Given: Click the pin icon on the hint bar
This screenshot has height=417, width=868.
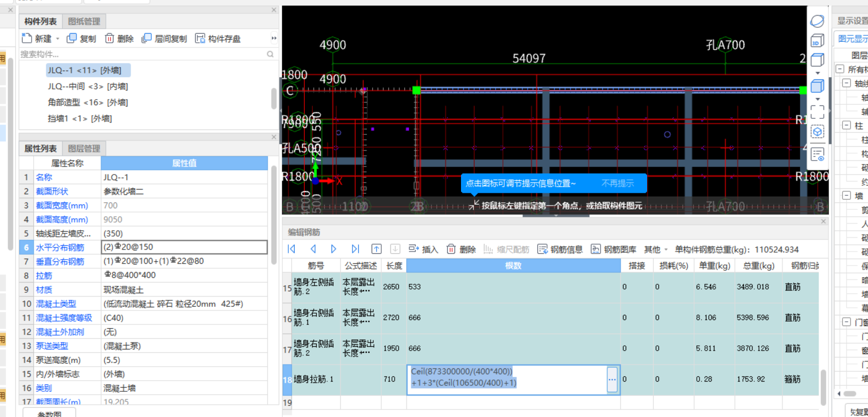Looking at the screenshot, I should tap(474, 205).
